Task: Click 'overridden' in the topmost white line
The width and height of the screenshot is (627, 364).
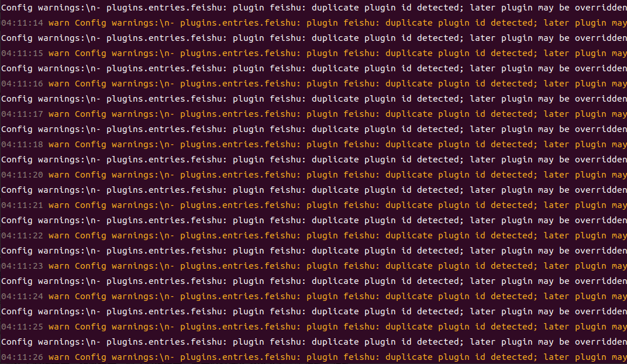Action: (x=601, y=8)
